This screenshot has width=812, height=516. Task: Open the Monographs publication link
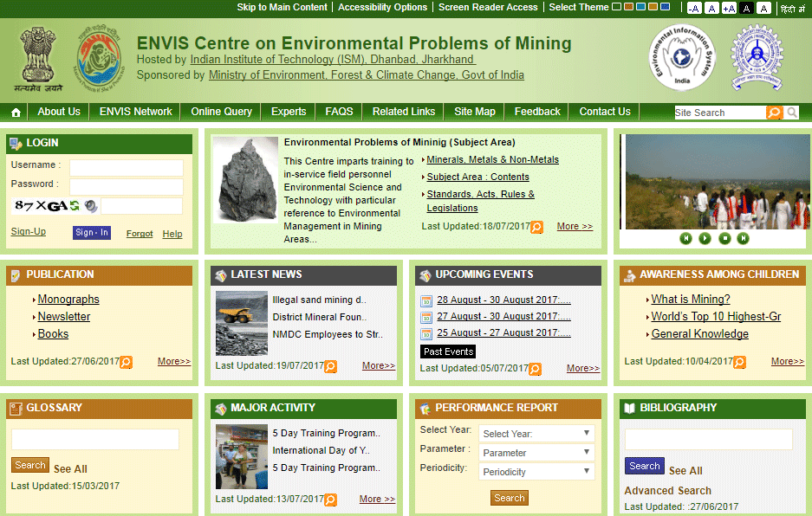tap(68, 300)
